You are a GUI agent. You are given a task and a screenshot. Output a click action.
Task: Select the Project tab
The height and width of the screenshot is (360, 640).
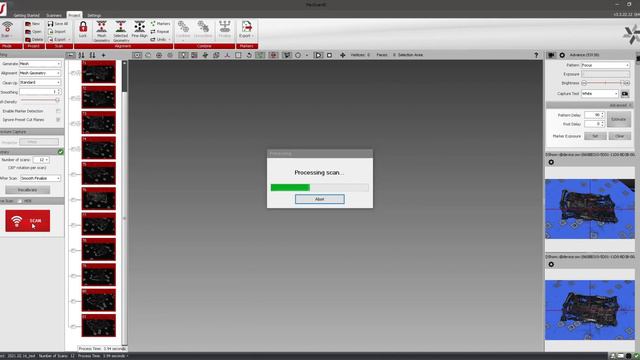coord(74,16)
